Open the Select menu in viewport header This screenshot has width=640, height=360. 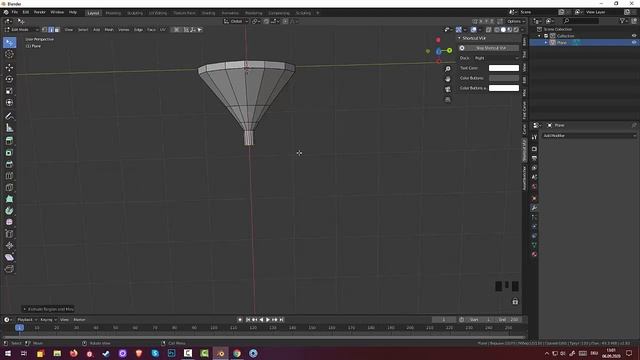(83, 29)
